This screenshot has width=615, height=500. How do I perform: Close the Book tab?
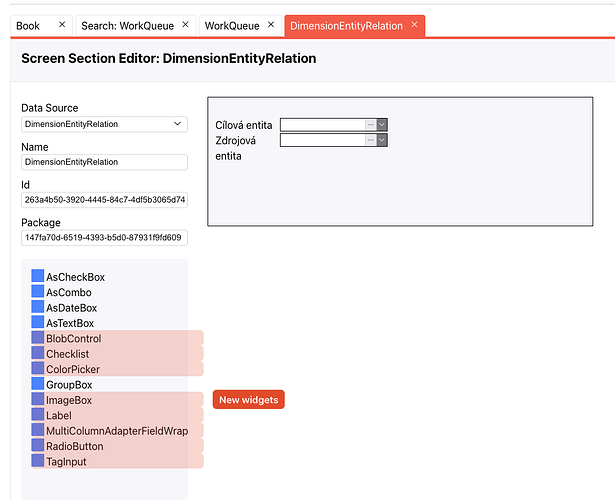[62, 25]
